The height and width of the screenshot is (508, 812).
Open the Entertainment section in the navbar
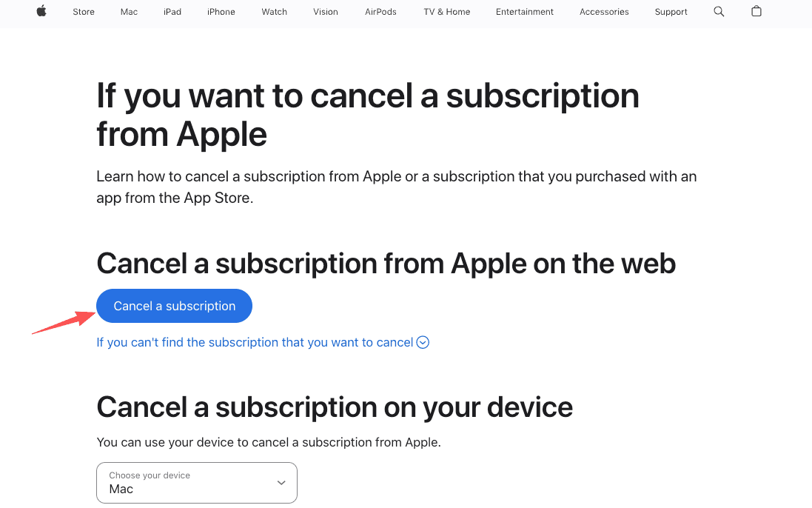click(525, 12)
